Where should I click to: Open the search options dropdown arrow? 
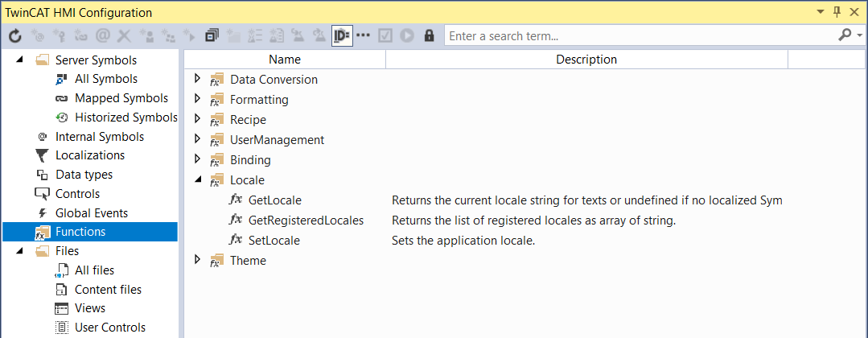pos(859,35)
